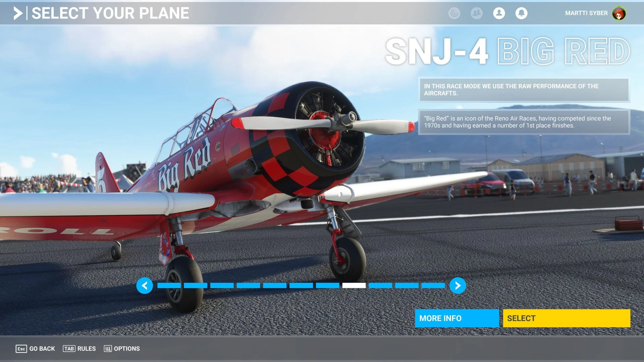Choose the segment right after the white one
The width and height of the screenshot is (644, 362).
coord(380,286)
